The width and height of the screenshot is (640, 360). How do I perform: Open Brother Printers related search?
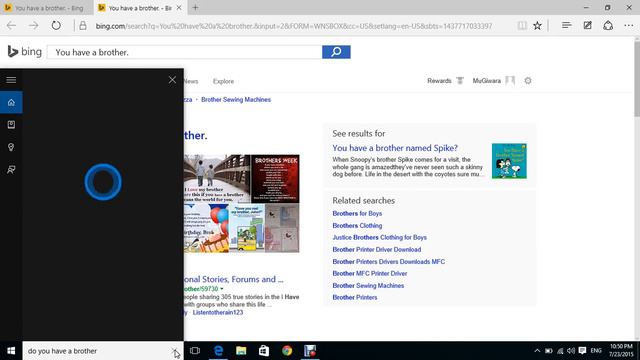pos(355,298)
